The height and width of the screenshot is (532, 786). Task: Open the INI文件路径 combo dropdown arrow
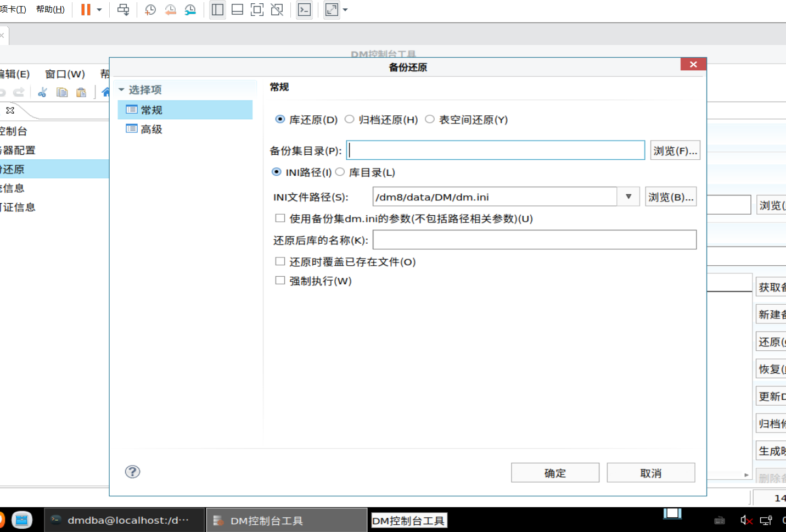click(x=628, y=197)
